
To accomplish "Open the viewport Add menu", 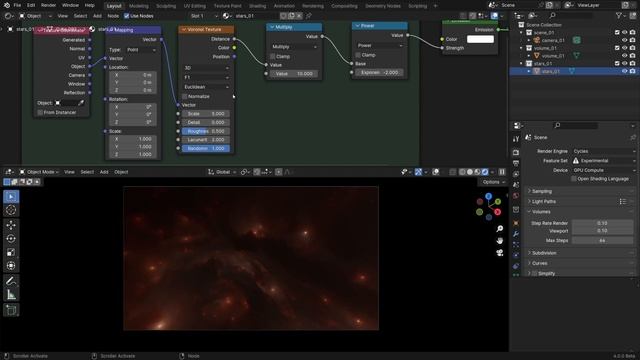I will pos(104,172).
